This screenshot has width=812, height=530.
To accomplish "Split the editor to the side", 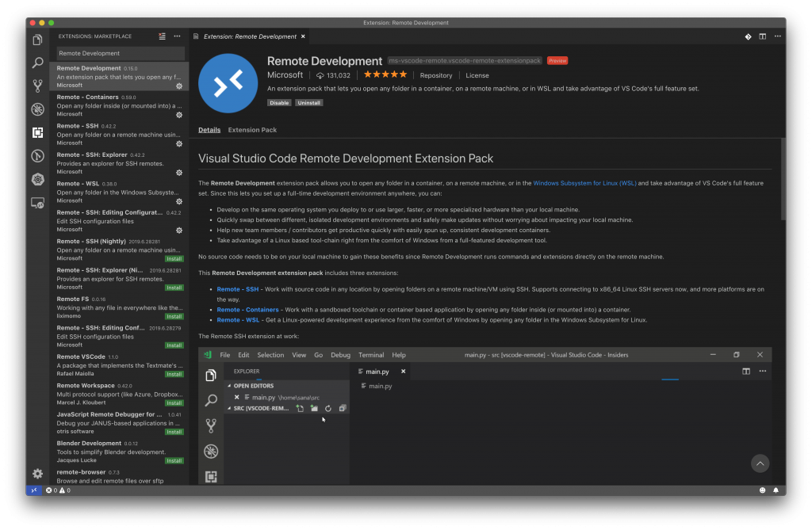I will [762, 36].
